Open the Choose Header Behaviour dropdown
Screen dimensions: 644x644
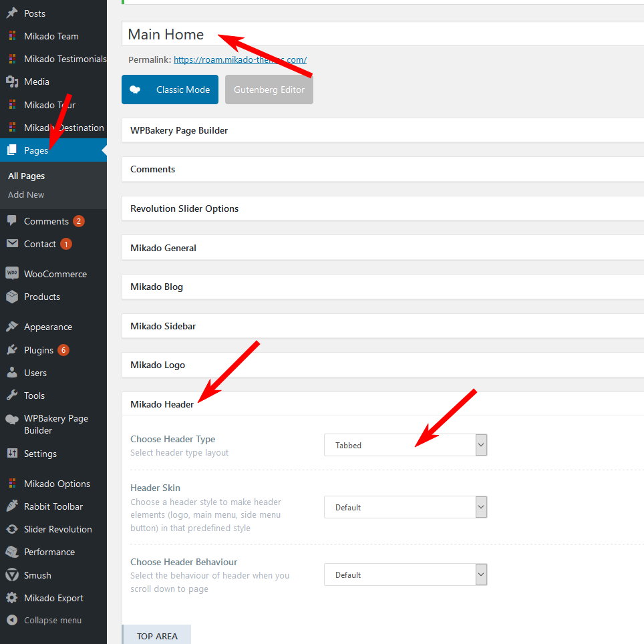(x=406, y=575)
